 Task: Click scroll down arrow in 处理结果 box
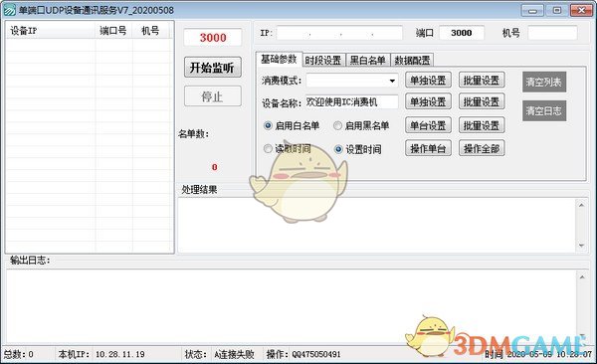click(x=581, y=246)
